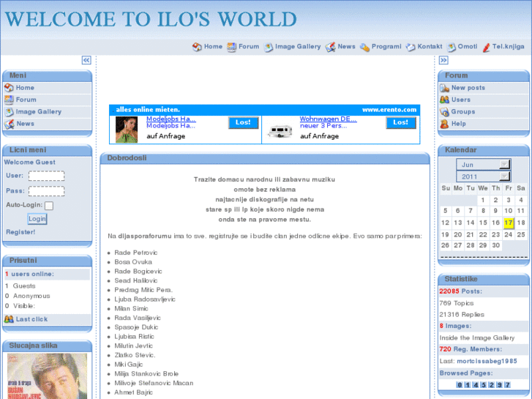Viewport: 532px width, 399px height.
Task: Click the Programi icon in top navigation
Action: (364, 47)
